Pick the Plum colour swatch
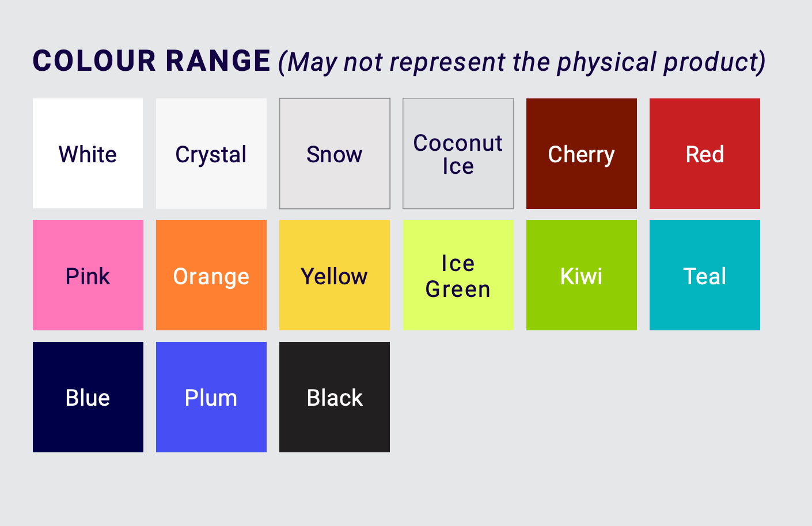 coord(211,397)
